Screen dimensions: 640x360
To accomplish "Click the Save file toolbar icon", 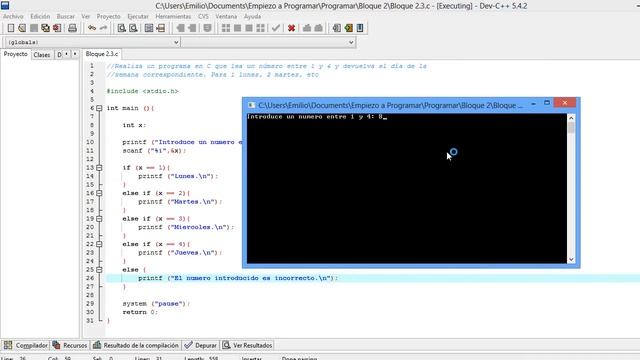I will 34,28.
